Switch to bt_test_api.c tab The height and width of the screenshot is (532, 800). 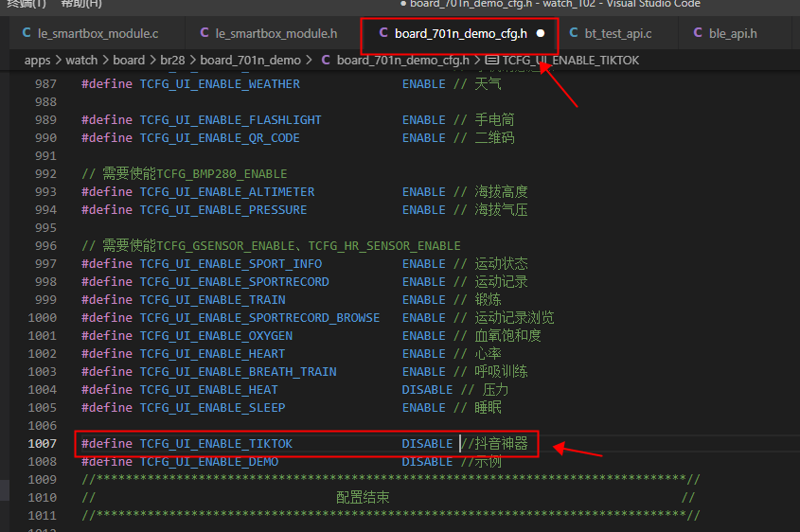[x=617, y=34]
